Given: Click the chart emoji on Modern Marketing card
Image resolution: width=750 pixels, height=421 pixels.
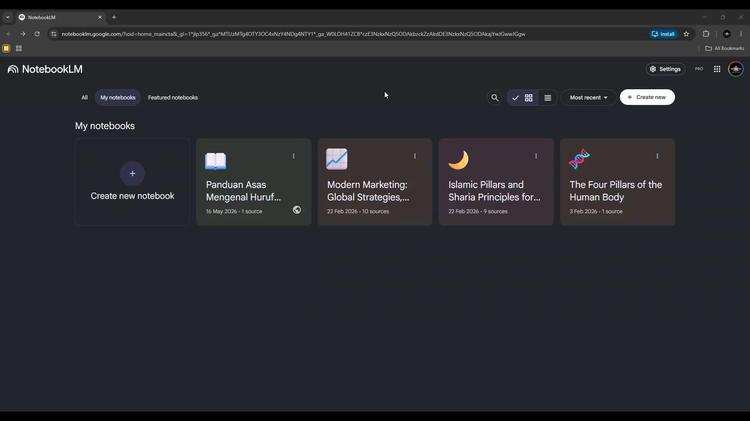Looking at the screenshot, I should [337, 159].
